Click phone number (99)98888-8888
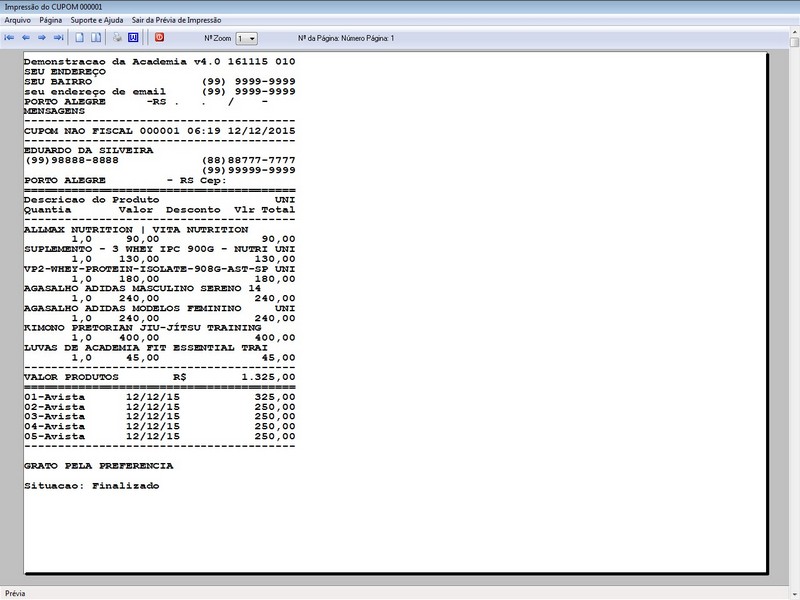 coord(71,160)
